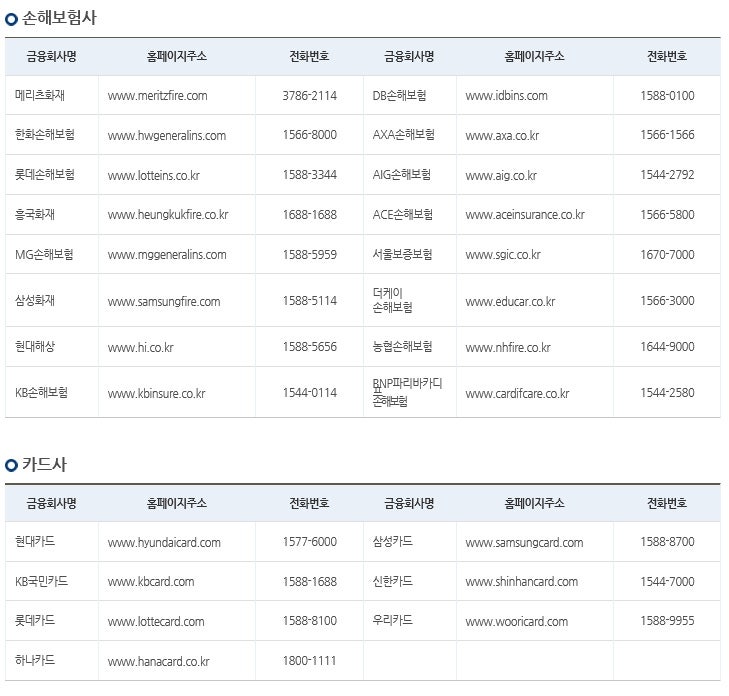
Task: Select the 한화손해보험 company name cell
Action: click(52, 135)
